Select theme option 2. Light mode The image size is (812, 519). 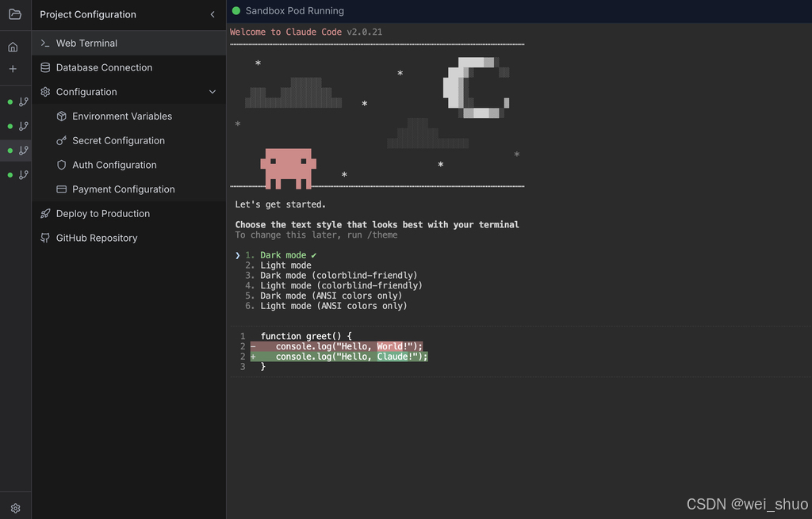[x=278, y=265]
